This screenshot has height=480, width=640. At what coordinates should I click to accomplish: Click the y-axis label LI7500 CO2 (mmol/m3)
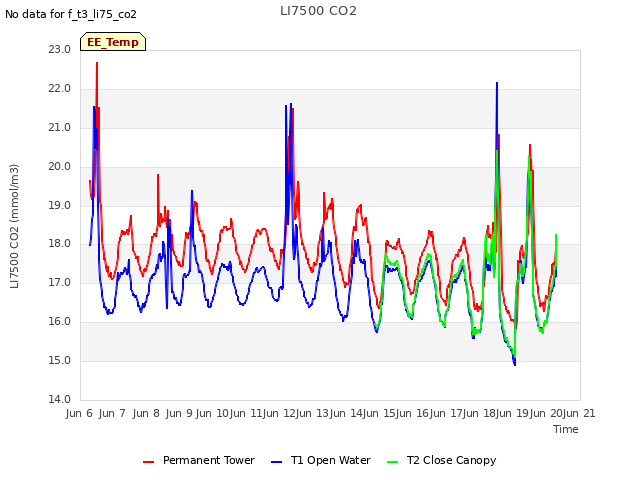tap(14, 226)
